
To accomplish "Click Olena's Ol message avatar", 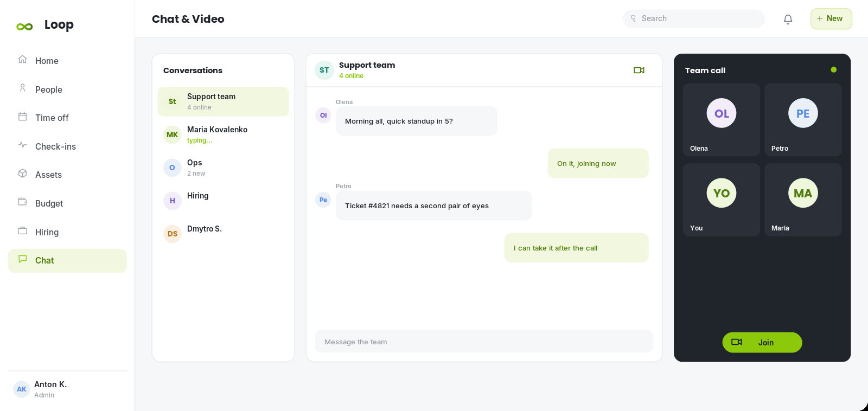I will tap(323, 115).
